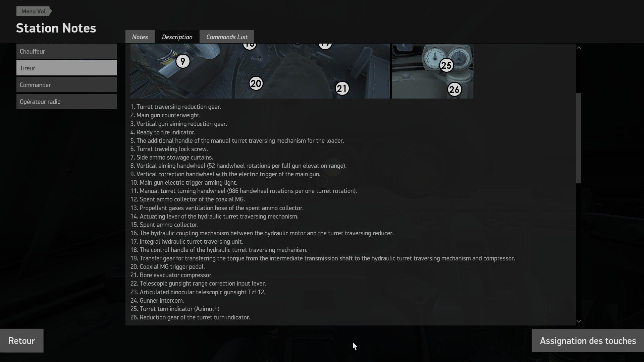Screen dimensions: 644x362
Task: Click the turret indicator thumbnail image
Action: [x=433, y=71]
